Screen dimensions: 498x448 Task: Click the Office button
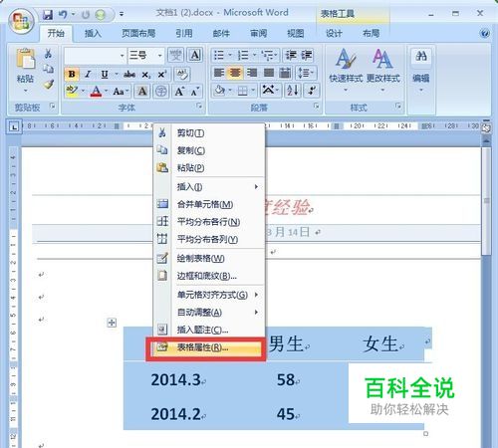(x=21, y=21)
